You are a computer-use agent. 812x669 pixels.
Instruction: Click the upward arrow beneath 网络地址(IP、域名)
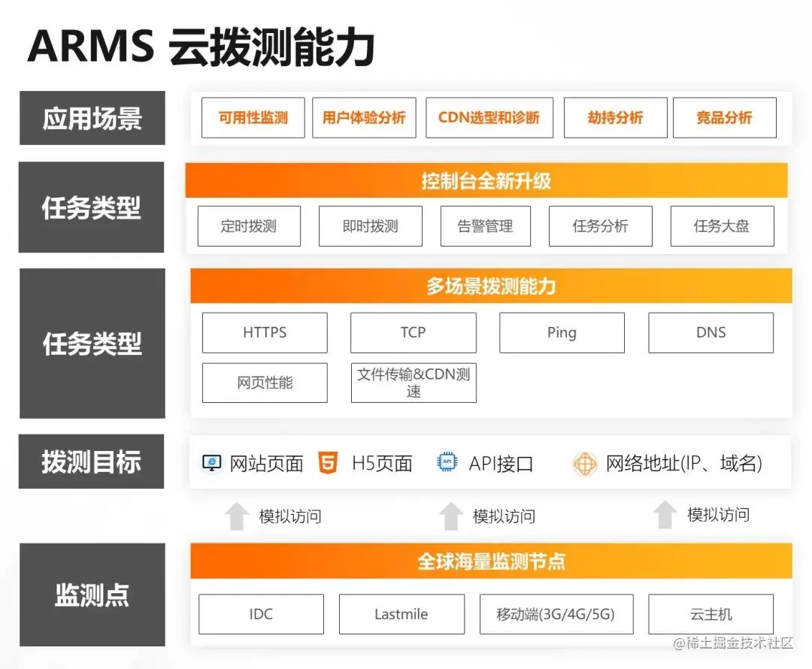click(x=665, y=515)
